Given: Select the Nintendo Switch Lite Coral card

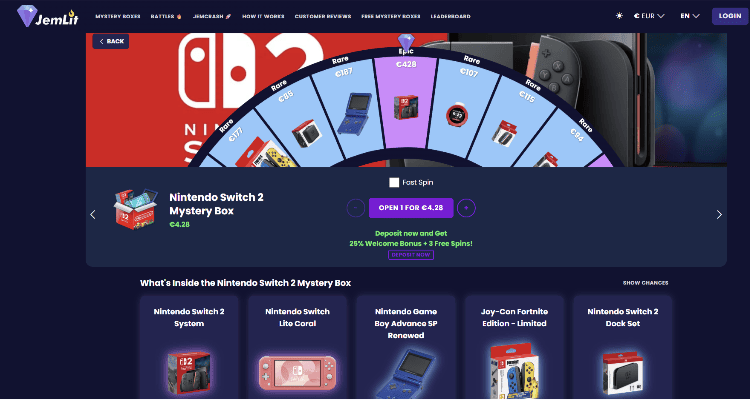Looking at the screenshot, I should point(297,347).
